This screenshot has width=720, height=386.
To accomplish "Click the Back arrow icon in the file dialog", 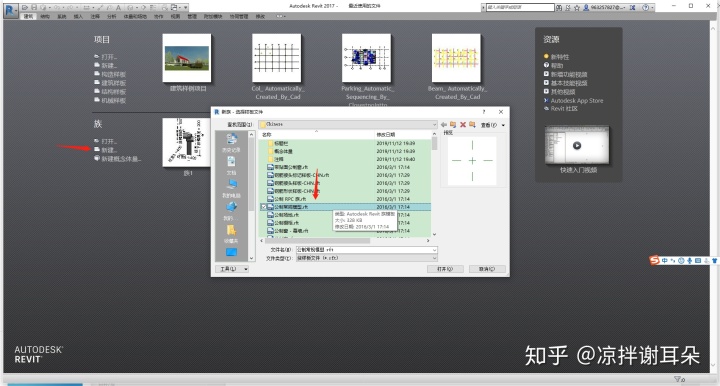I will (444, 124).
